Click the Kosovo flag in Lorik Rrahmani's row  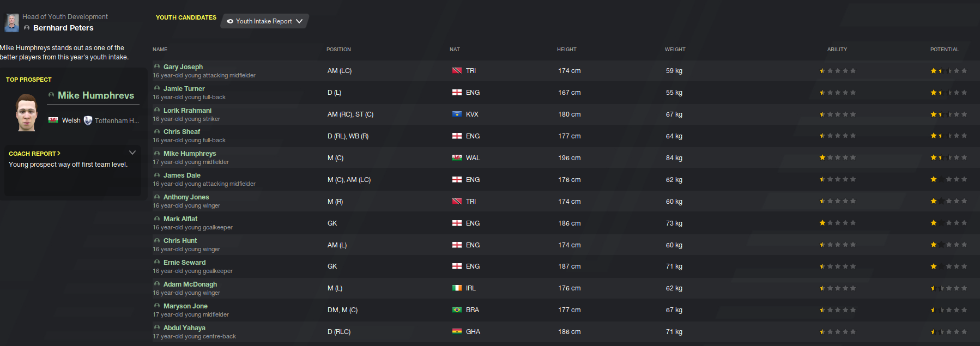pyautogui.click(x=457, y=114)
